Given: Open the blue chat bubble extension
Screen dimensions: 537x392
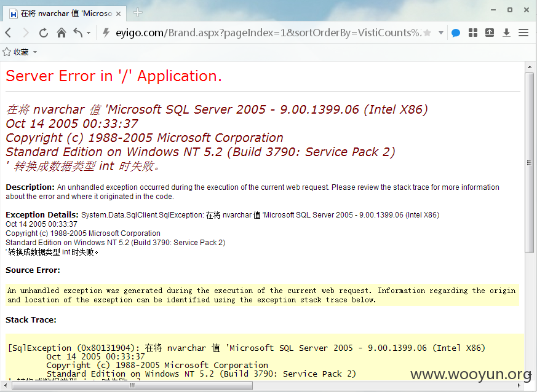Looking at the screenshot, I should (x=455, y=33).
